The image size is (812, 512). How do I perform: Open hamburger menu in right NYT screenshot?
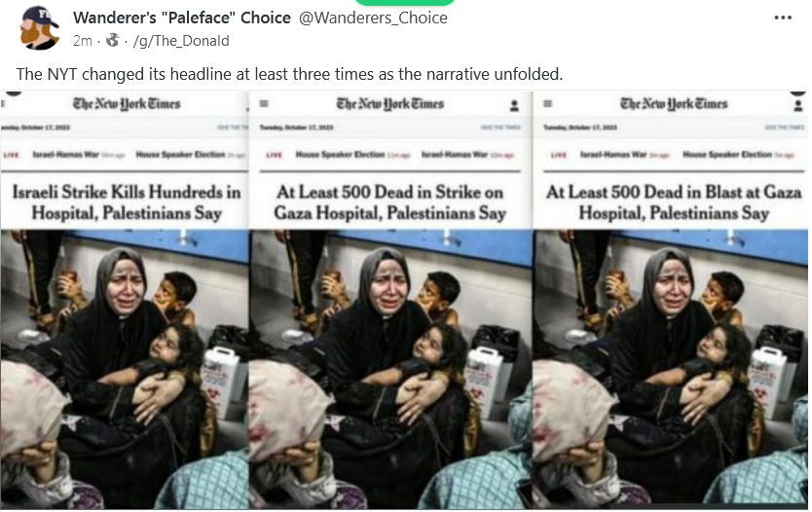point(548,103)
